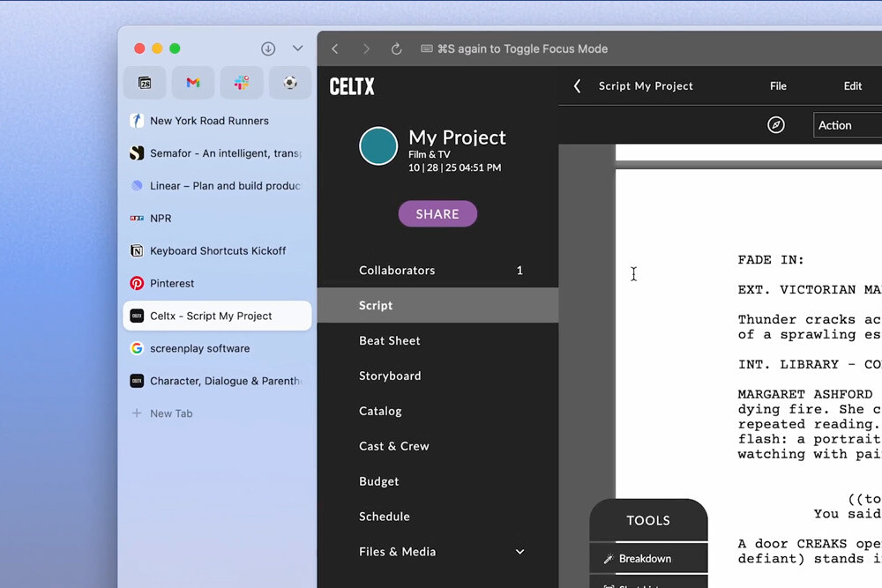This screenshot has width=882, height=588.
Task: Select Beat Sheet in the project sidebar
Action: click(390, 340)
